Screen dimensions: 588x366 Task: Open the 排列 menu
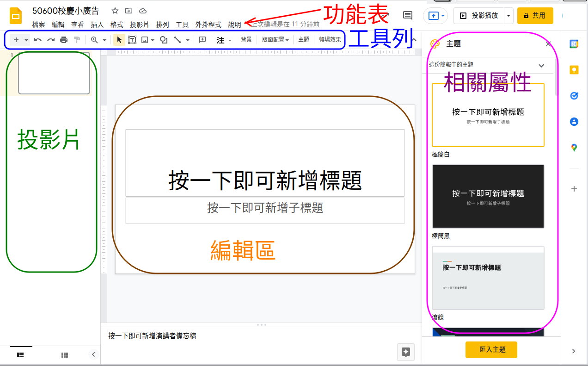[x=162, y=25]
